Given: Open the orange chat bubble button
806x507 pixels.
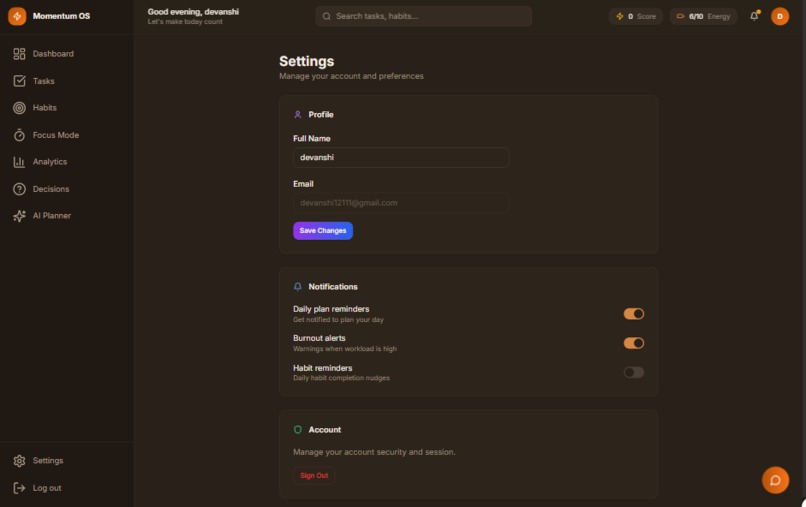Looking at the screenshot, I should pos(775,480).
